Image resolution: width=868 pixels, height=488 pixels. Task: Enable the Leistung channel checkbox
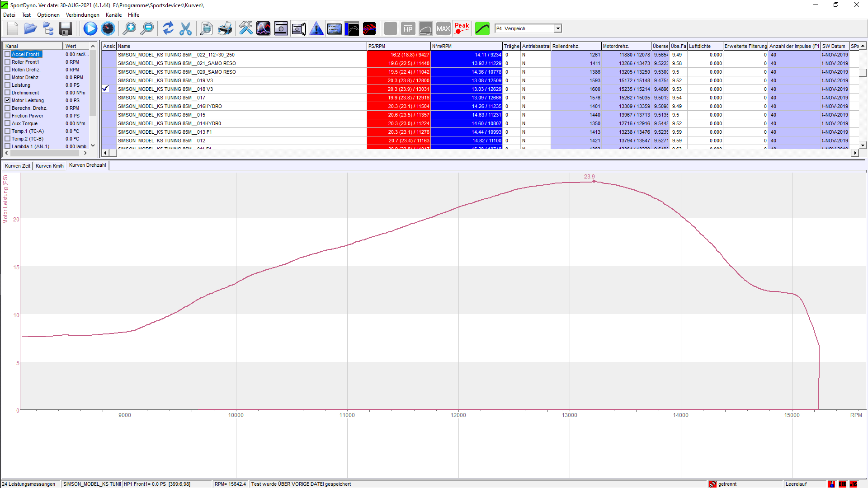(8, 85)
